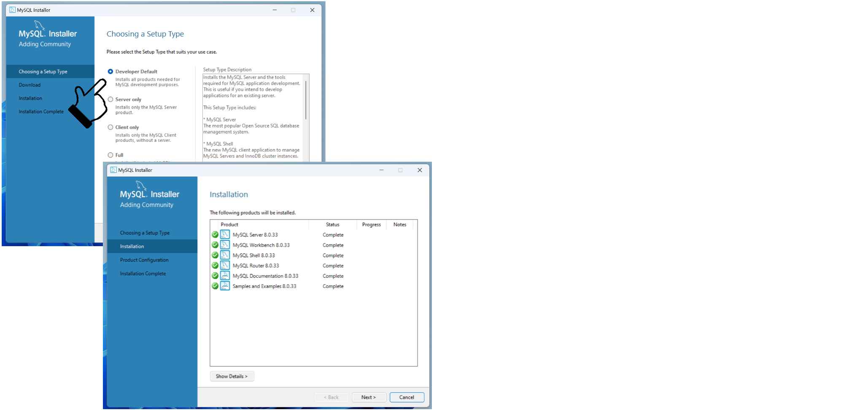Click the dolphin logo in back window sidebar

coord(39,25)
